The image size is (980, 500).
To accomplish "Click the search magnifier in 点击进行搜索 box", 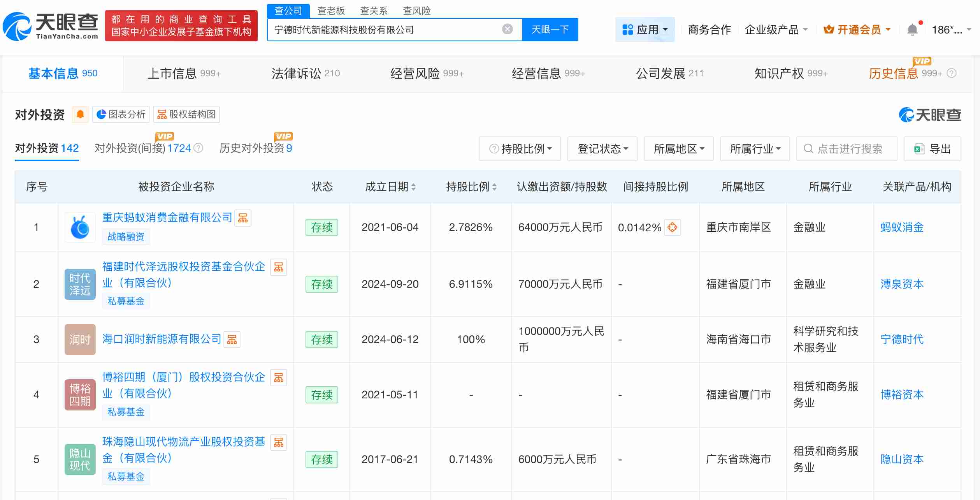I will [x=809, y=148].
